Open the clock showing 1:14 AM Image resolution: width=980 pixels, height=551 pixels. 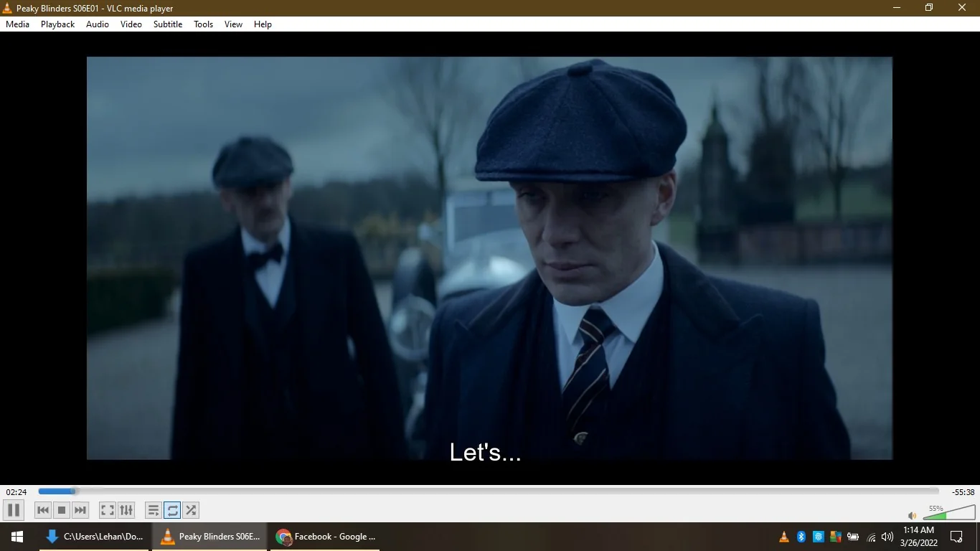coord(919,537)
